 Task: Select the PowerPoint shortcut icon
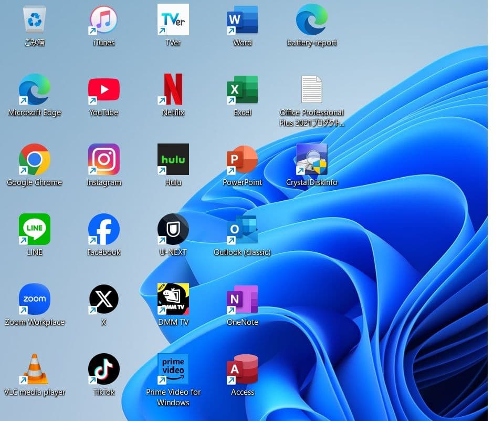click(x=243, y=160)
